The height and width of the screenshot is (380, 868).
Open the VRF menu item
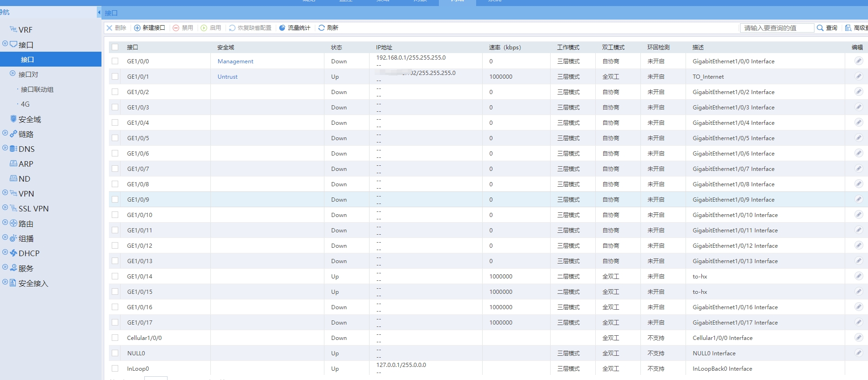click(x=26, y=30)
